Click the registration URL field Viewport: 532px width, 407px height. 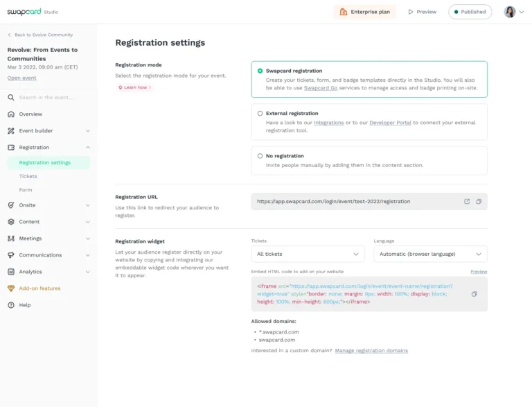click(369, 202)
